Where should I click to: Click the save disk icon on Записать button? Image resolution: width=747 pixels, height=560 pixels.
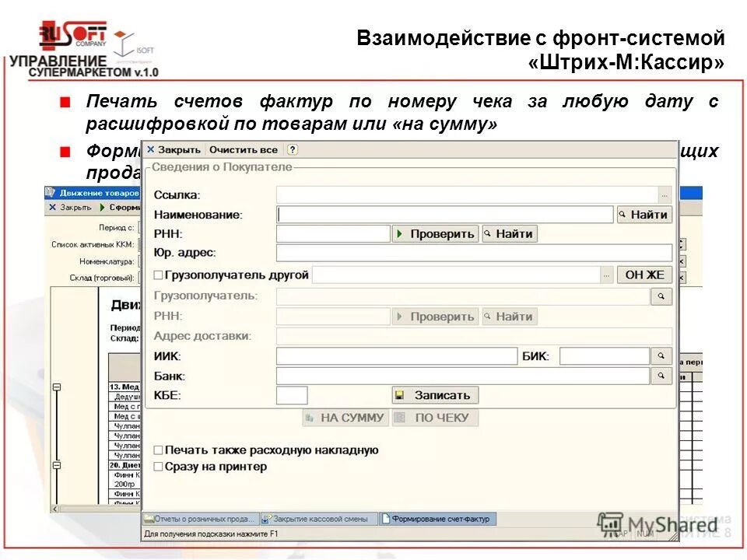tap(399, 395)
